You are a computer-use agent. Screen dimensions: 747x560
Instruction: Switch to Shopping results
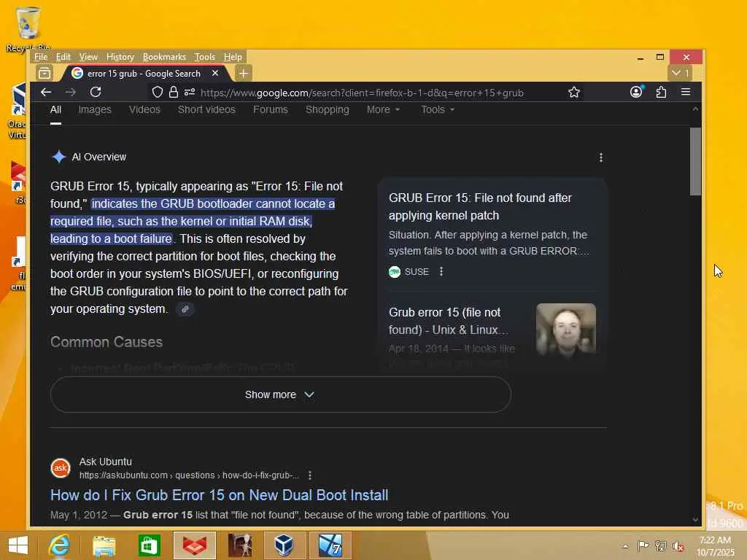(x=328, y=109)
